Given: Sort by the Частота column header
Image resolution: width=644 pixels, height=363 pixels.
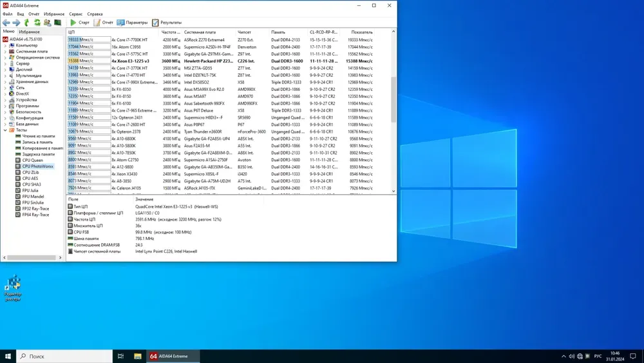Looking at the screenshot, I should (x=171, y=32).
